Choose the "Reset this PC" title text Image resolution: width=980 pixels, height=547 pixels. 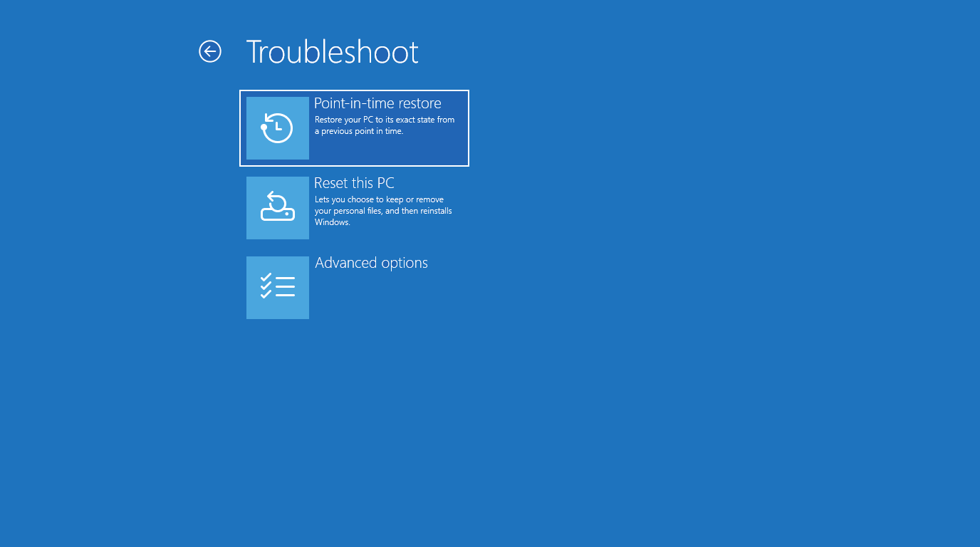coord(354,183)
